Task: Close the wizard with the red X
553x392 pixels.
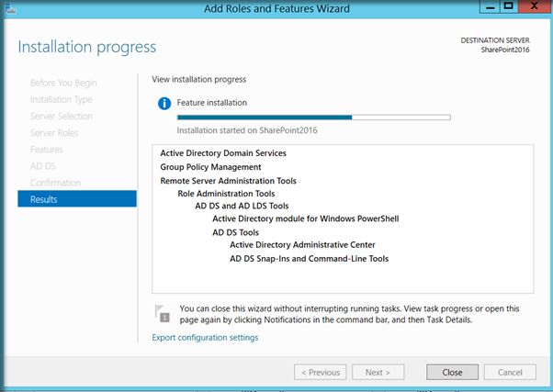Action: coord(535,6)
